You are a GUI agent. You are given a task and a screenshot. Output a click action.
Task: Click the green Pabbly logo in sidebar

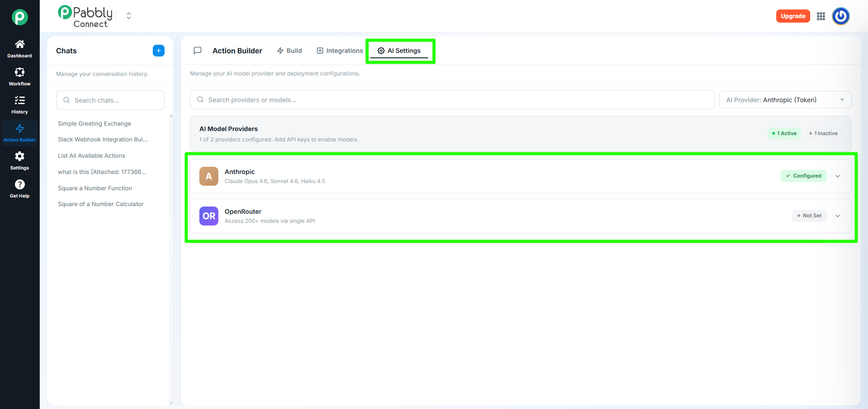(x=19, y=17)
